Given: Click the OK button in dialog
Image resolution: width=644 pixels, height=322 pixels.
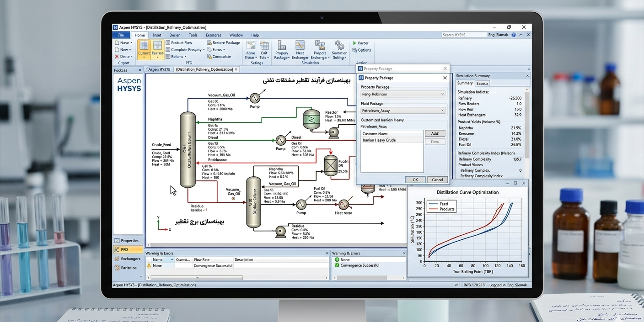Looking at the screenshot, I should click(x=415, y=179).
